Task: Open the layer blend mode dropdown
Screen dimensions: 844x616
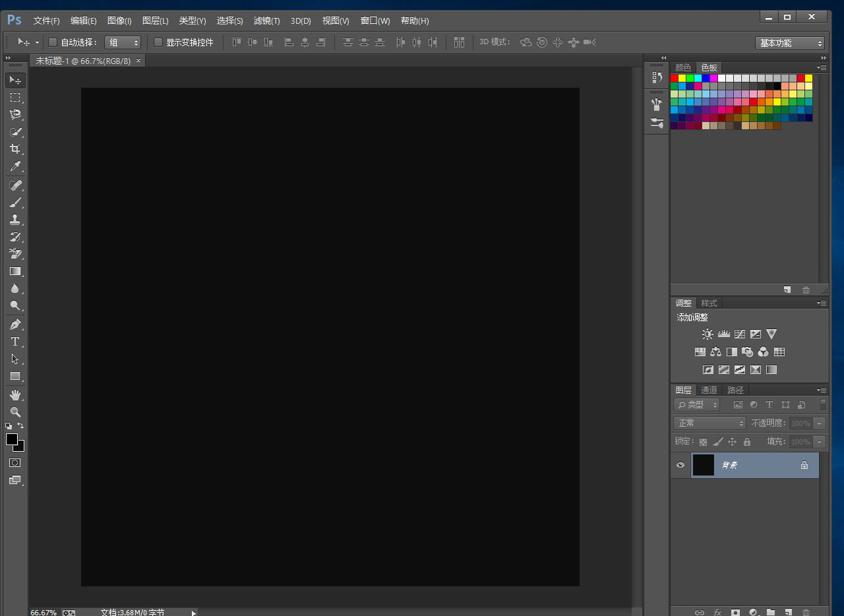Action: pos(709,423)
